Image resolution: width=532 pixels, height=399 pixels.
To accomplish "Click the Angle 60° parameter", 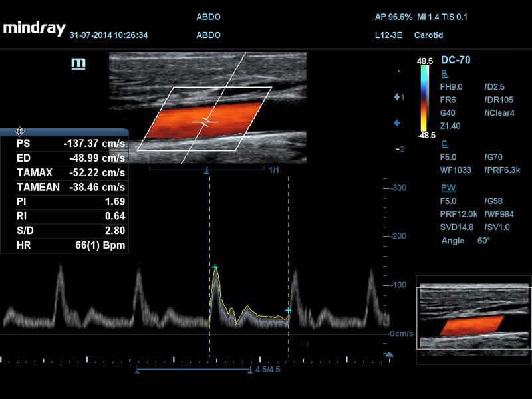I will tap(465, 241).
